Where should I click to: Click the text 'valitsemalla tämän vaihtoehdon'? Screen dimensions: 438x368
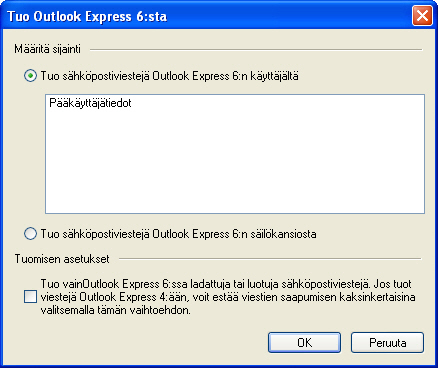tap(115, 310)
